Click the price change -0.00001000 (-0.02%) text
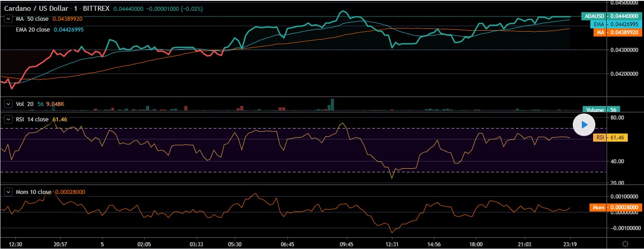 pyautogui.click(x=174, y=9)
